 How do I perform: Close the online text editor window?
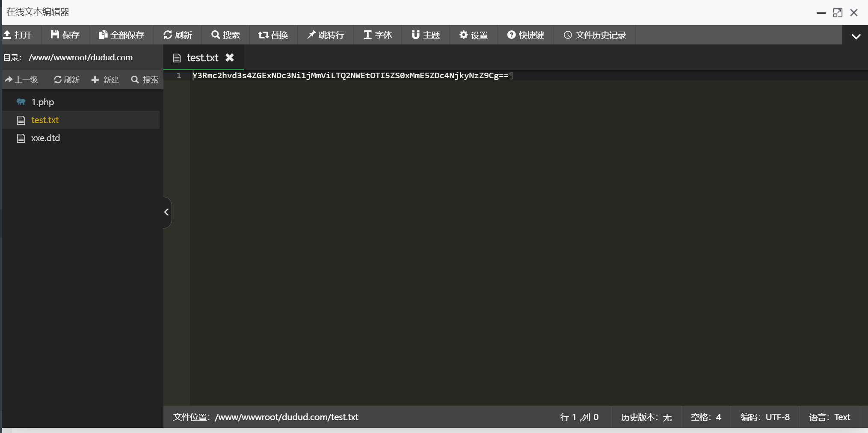[x=854, y=13]
